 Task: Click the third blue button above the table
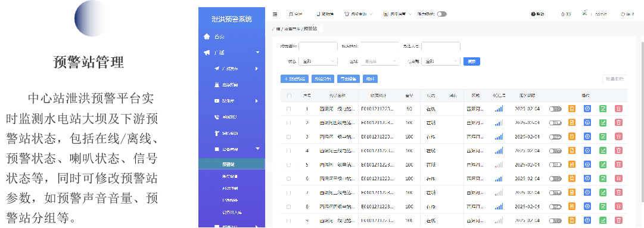pyautogui.click(x=349, y=79)
